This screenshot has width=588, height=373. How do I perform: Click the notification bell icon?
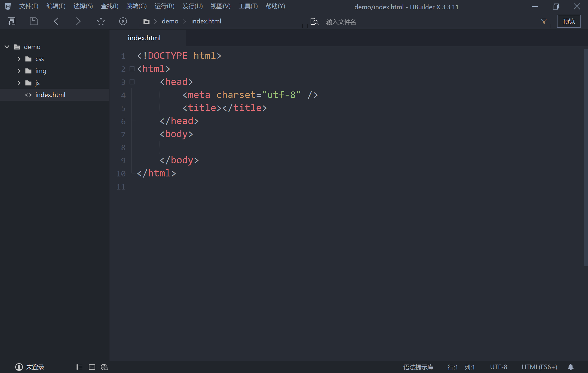571,367
